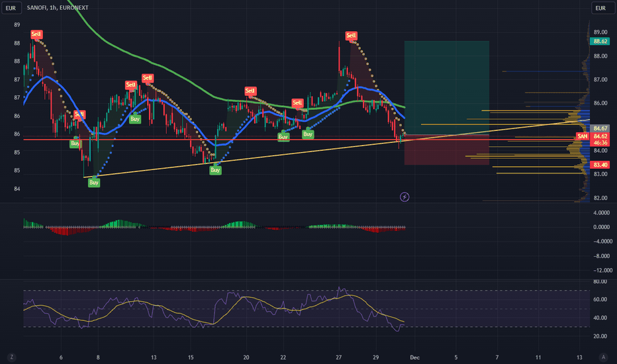Click the 89 label on the left price scale
Viewport: 617px width, 364px height.
click(x=17, y=24)
